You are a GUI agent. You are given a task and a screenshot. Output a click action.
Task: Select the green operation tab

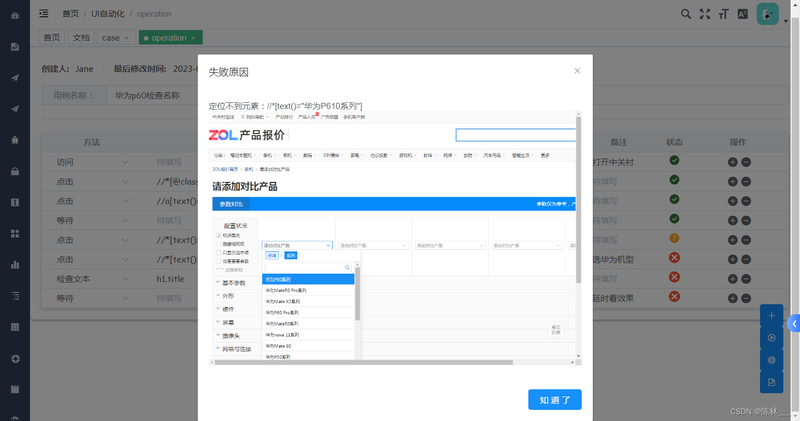169,37
